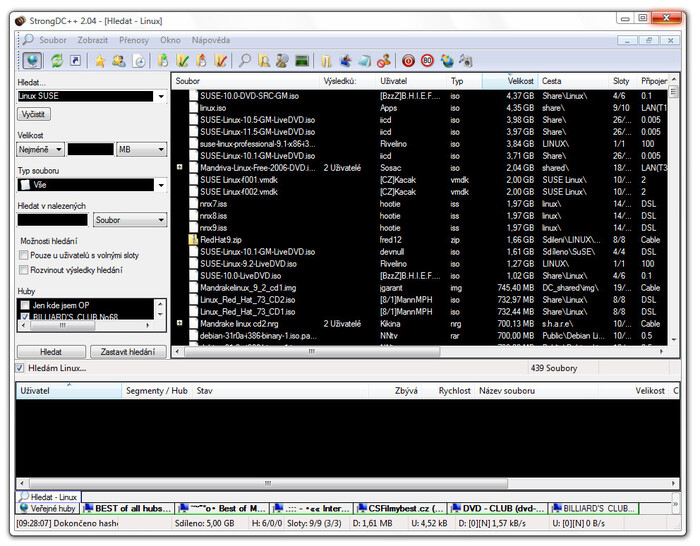The width and height of the screenshot is (700, 546).
Task: Toggle the 'Jen kde jsem OP' hub checkbox
Action: tap(26, 304)
